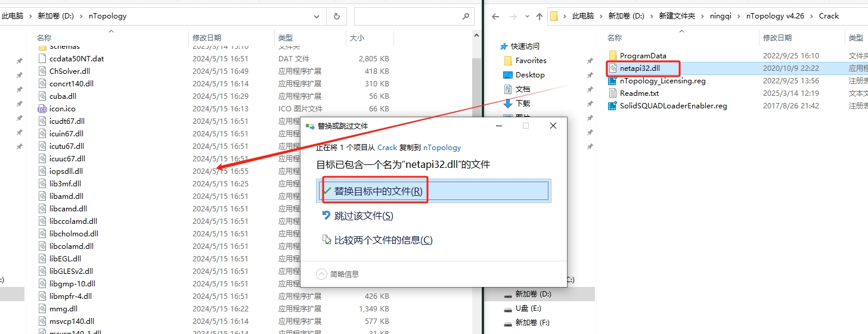Image resolution: width=868 pixels, height=334 pixels.
Task: Open Favorites folder in navigation pane
Action: click(531, 60)
